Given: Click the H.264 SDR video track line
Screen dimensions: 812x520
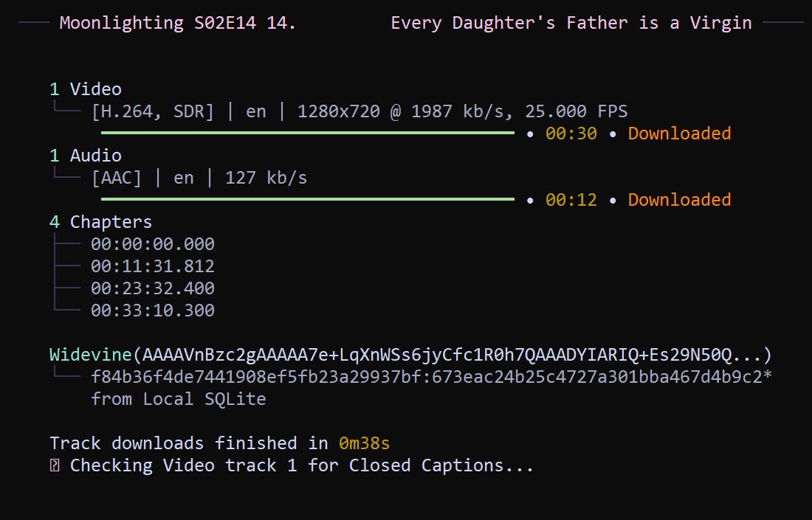Looking at the screenshot, I should (x=359, y=111).
